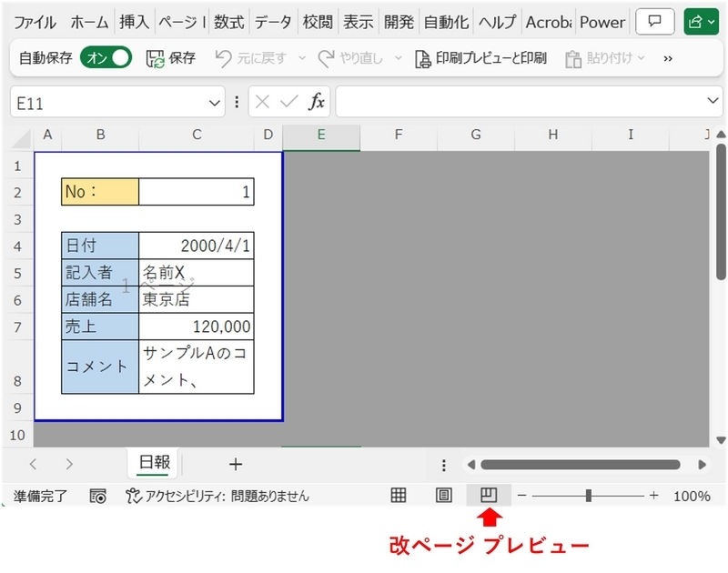This screenshot has height=573, width=728.
Task: Open the 挿入関数 (fx) dialog
Action: tap(318, 102)
